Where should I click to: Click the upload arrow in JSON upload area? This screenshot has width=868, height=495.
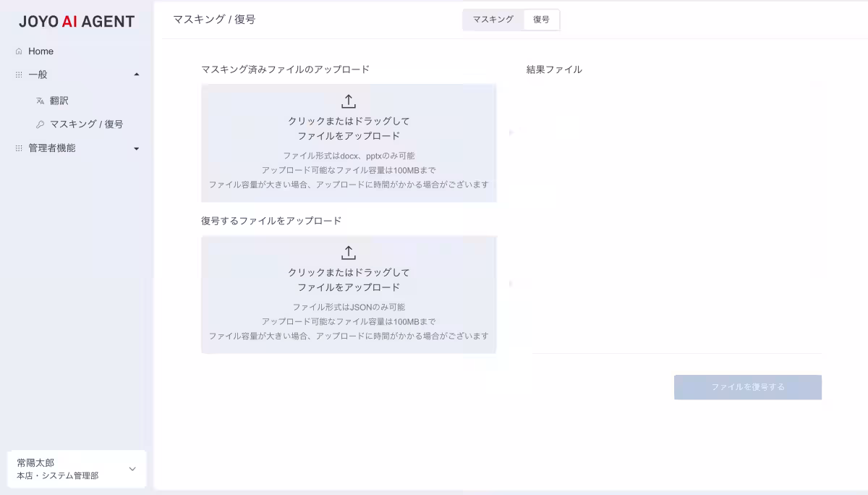click(349, 252)
